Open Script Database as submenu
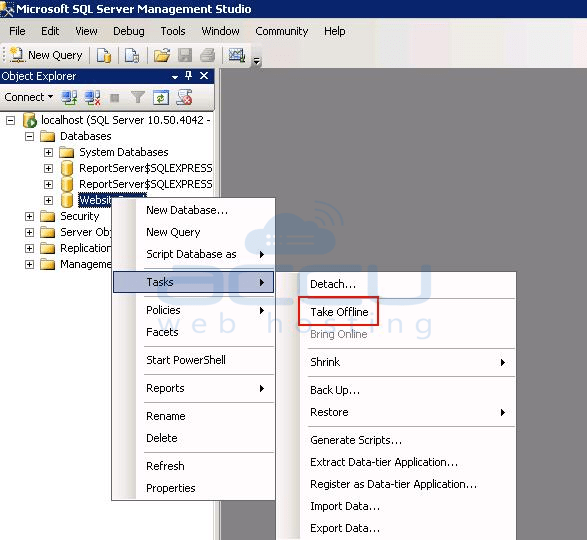The width and height of the screenshot is (587, 540). pos(194,254)
